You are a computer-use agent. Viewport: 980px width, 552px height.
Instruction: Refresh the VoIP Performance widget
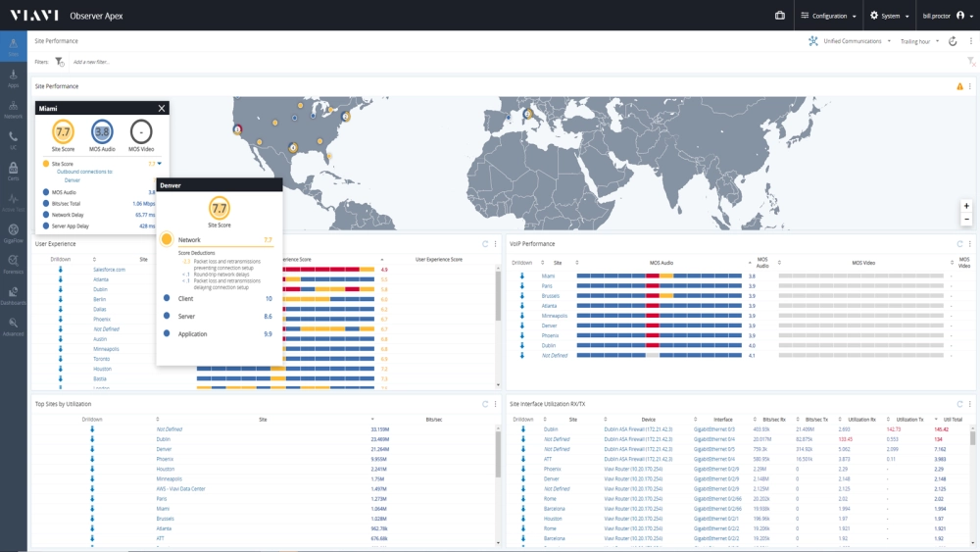click(959, 244)
